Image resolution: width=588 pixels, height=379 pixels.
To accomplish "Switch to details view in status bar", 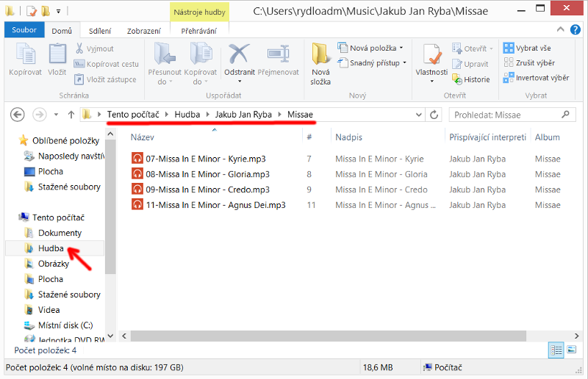I will pos(556,350).
